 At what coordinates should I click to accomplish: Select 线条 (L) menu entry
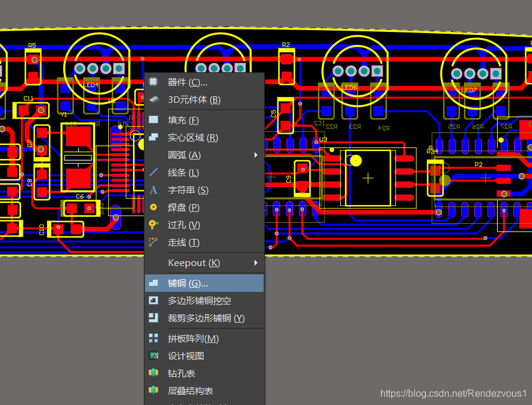[x=204, y=172]
